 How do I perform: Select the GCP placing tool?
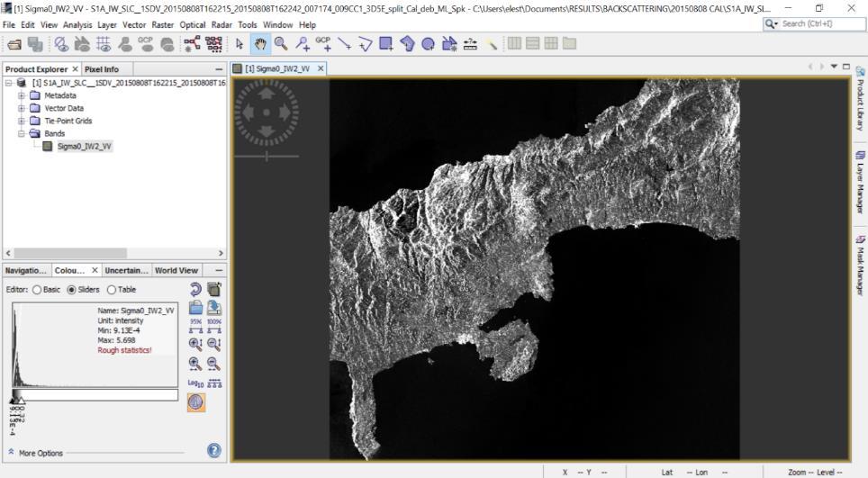[x=323, y=44]
